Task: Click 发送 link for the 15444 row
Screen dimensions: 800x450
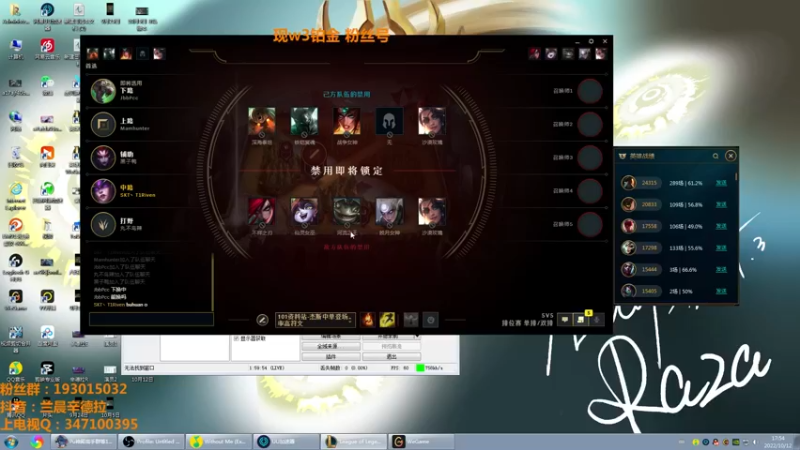Action: (721, 269)
